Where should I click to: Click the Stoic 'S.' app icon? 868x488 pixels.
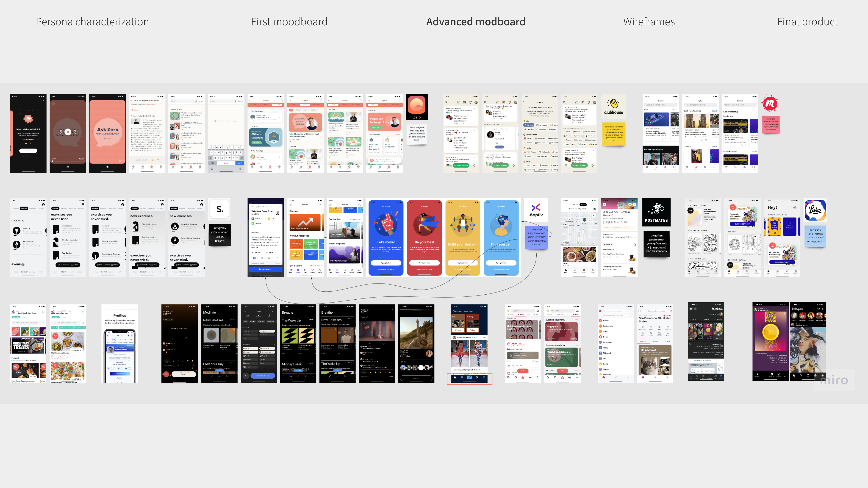(x=220, y=209)
